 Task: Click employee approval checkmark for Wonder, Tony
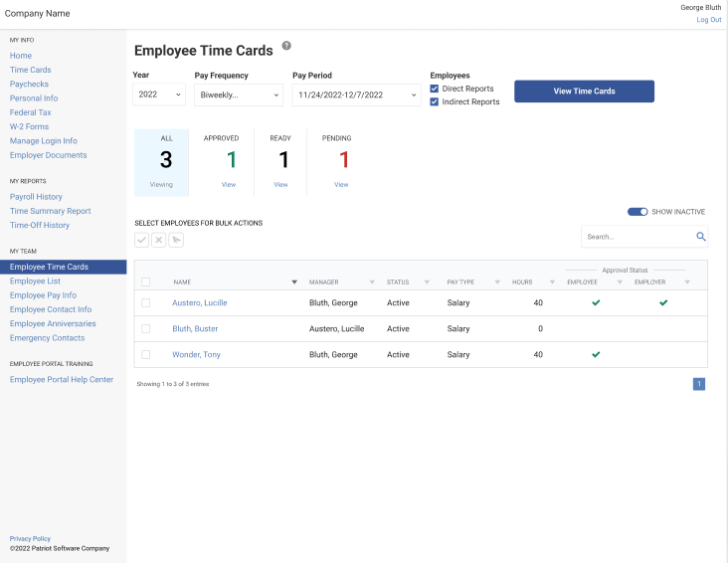point(596,354)
